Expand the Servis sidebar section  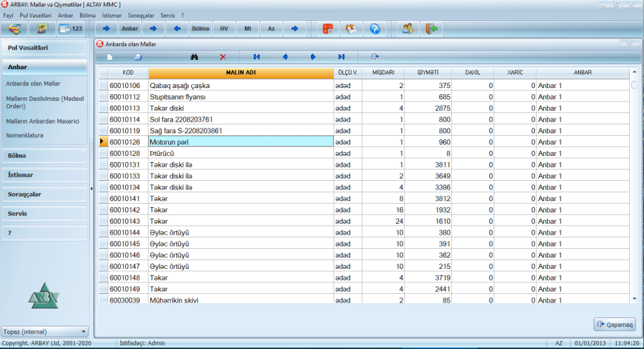[x=45, y=214]
